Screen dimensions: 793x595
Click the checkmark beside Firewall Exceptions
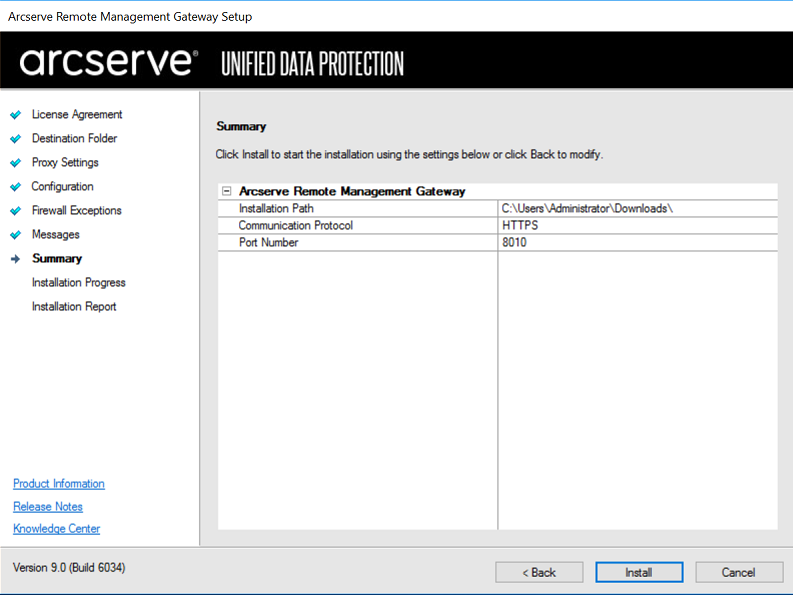click(16, 211)
